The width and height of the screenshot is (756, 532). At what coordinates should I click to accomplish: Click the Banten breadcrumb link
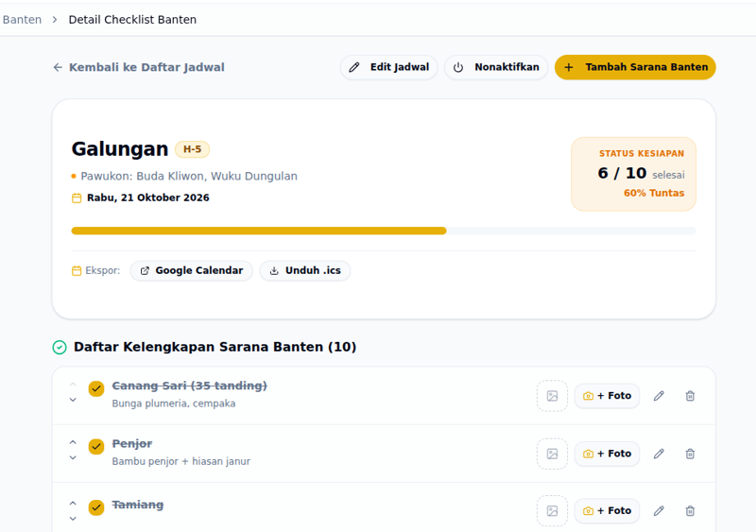coord(22,20)
